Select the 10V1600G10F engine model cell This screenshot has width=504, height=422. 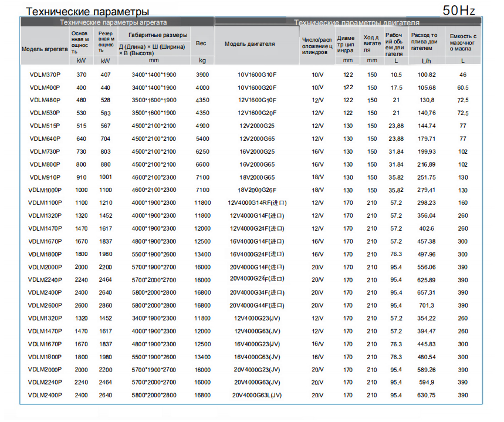click(x=257, y=75)
